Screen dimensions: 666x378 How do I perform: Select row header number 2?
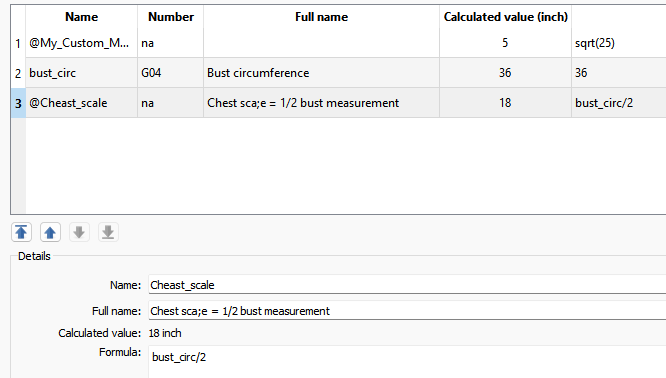click(18, 73)
